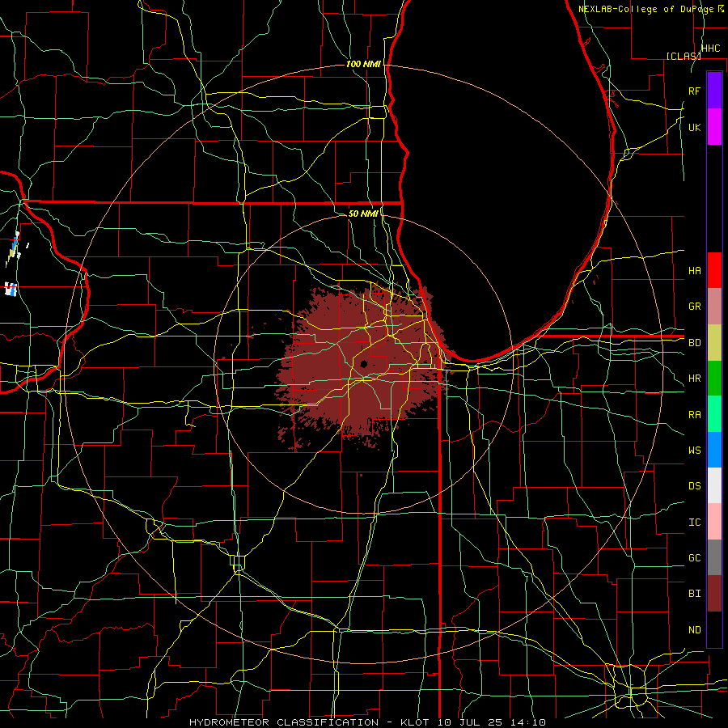This screenshot has width=728, height=728.
Task: Click the ND black legend swatch
Action: [714, 629]
